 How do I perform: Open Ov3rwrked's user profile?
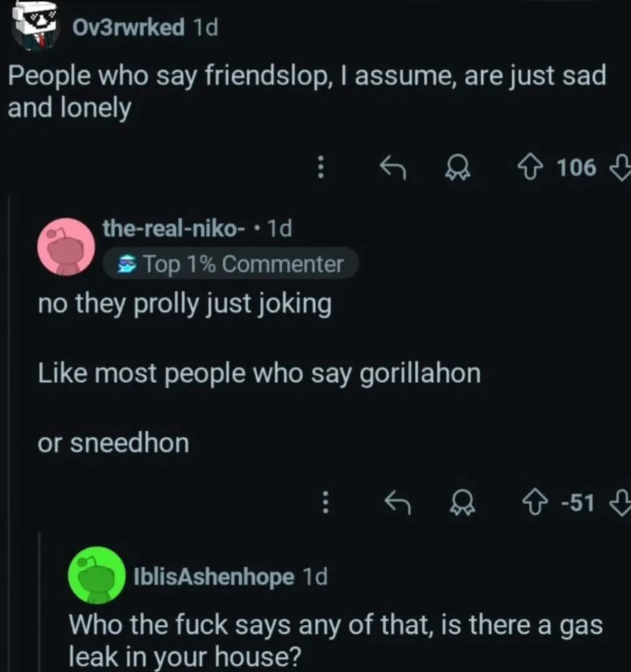point(128,27)
